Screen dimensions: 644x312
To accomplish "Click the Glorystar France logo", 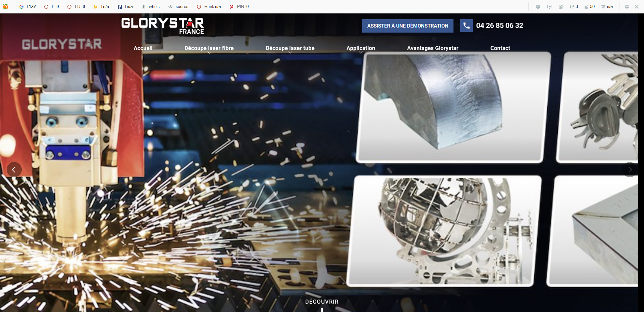I will tap(163, 26).
